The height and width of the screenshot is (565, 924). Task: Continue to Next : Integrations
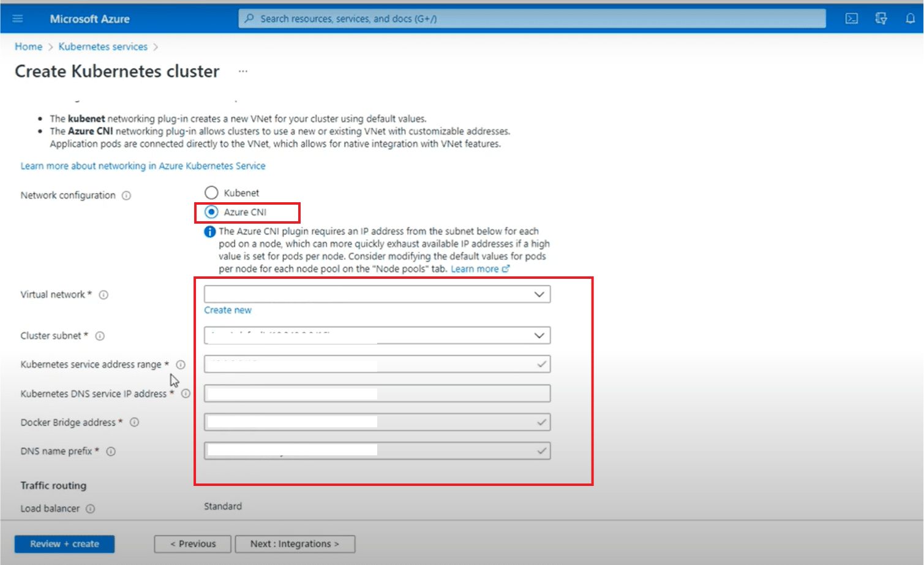[295, 544]
